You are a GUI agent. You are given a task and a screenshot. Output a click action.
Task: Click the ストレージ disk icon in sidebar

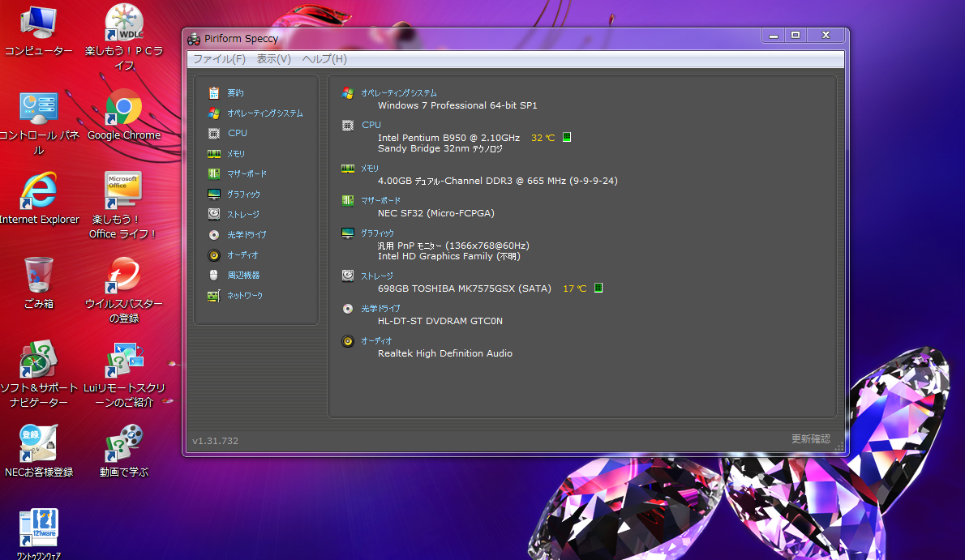pyautogui.click(x=213, y=214)
